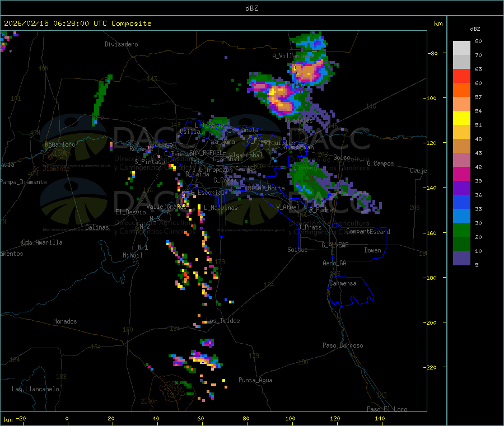
Task: Click the purple 36-39 dBZ legend swatch
Action: point(461,188)
